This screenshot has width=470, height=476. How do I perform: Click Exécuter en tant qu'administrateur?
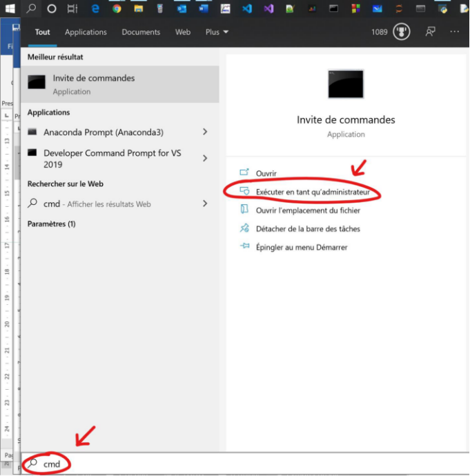[313, 191]
